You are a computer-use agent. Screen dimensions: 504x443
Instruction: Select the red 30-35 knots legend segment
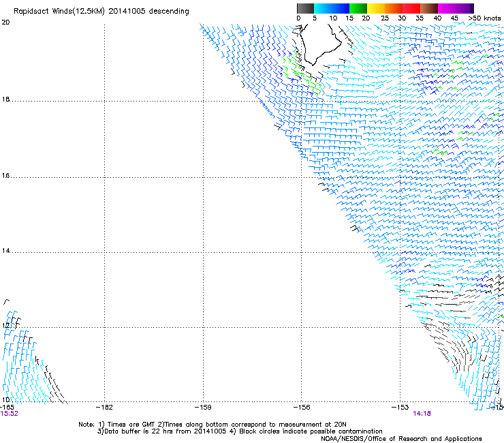[411, 8]
